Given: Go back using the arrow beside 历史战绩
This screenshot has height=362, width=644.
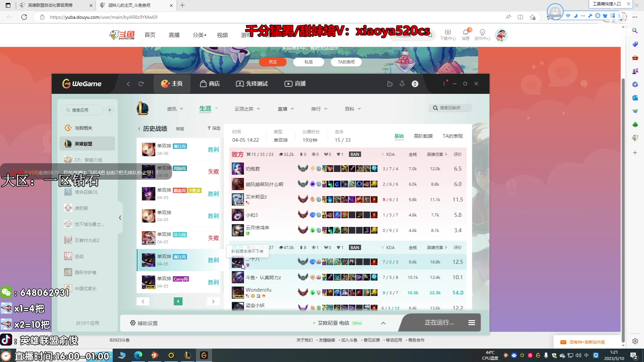Looking at the screenshot, I should pos(139,129).
